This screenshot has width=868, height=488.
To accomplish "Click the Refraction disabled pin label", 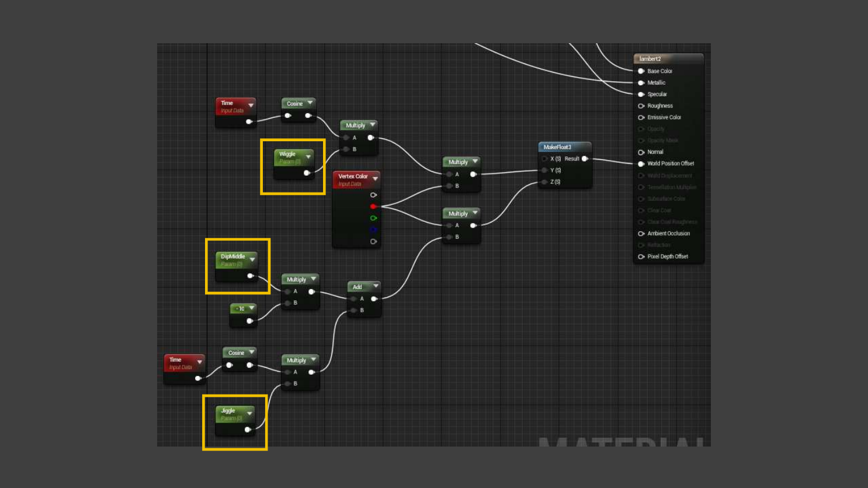I will pos(659,245).
